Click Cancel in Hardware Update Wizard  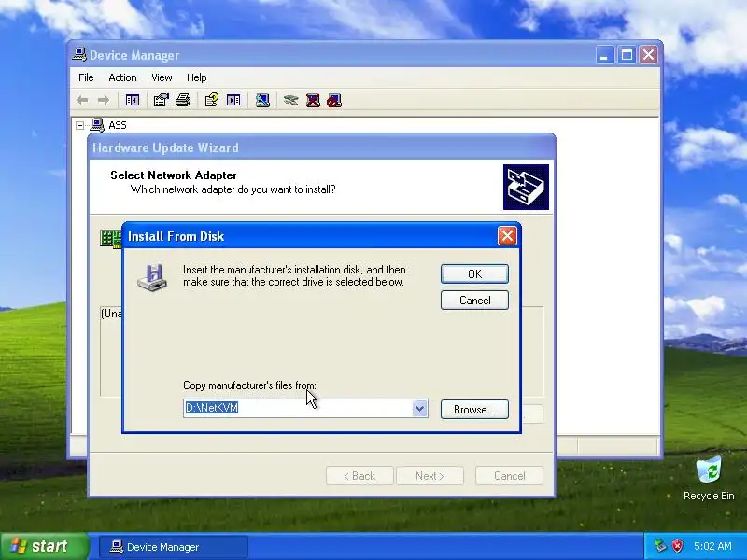pyautogui.click(x=509, y=476)
